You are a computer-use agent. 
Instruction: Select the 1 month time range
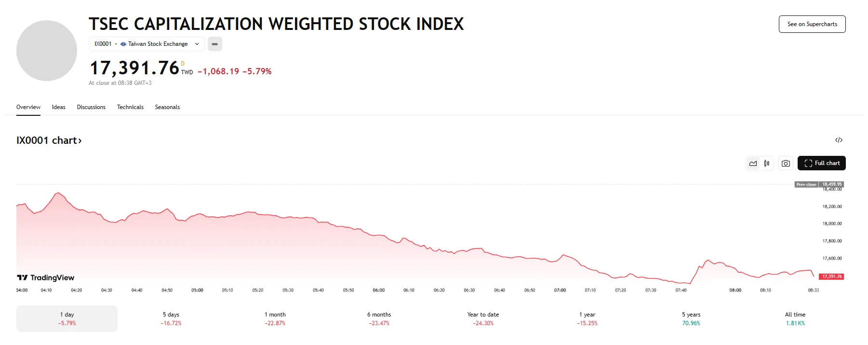[x=275, y=318]
